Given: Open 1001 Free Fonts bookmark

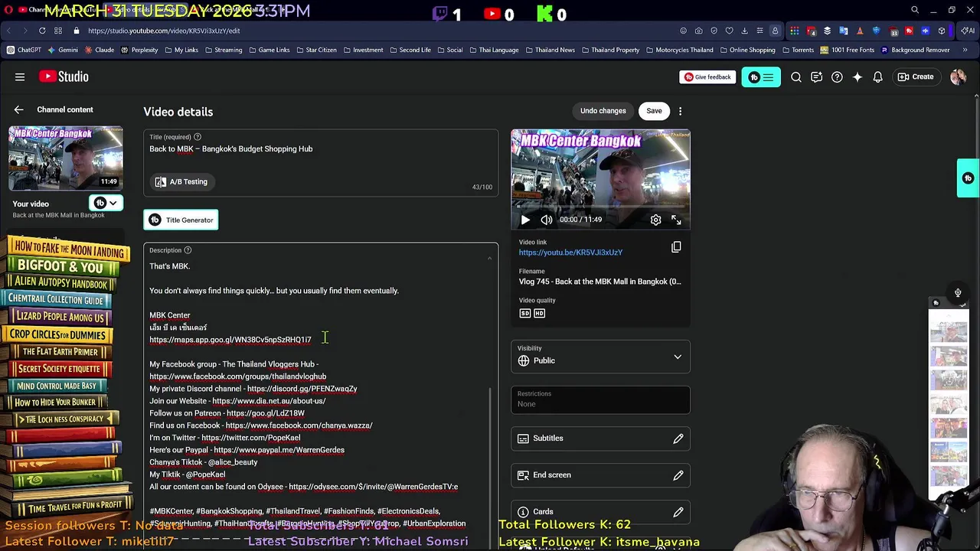Looking at the screenshot, I should (847, 50).
